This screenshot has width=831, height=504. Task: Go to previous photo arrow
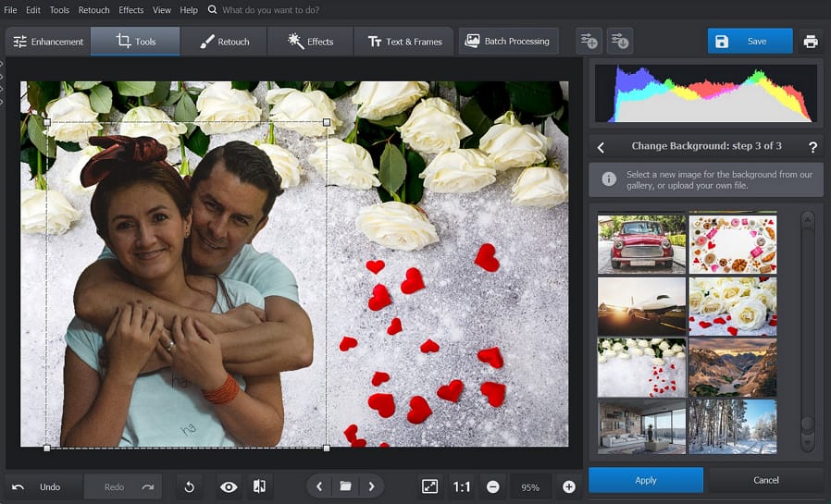(x=319, y=486)
